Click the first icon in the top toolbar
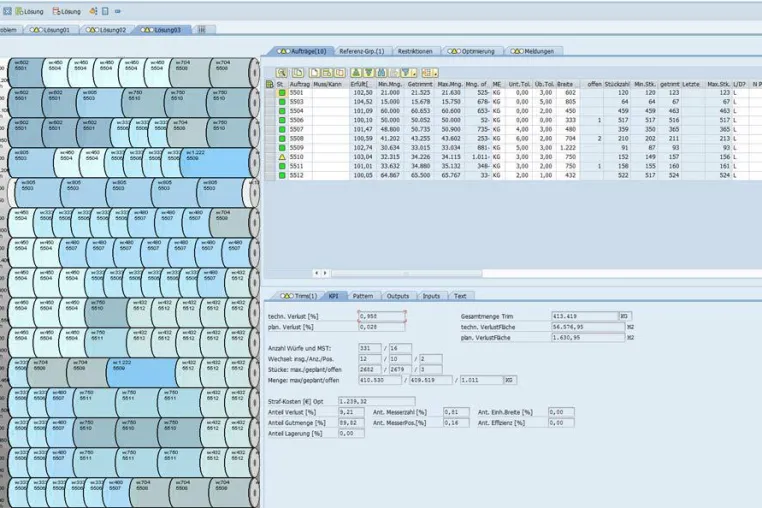762x508 pixels. pos(7,11)
